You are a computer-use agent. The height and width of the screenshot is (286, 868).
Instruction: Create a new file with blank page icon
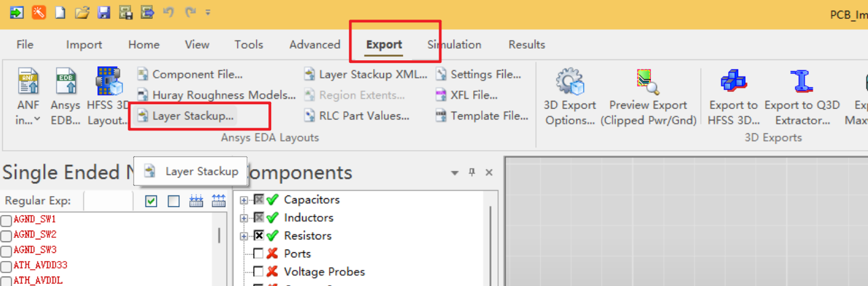pyautogui.click(x=60, y=12)
